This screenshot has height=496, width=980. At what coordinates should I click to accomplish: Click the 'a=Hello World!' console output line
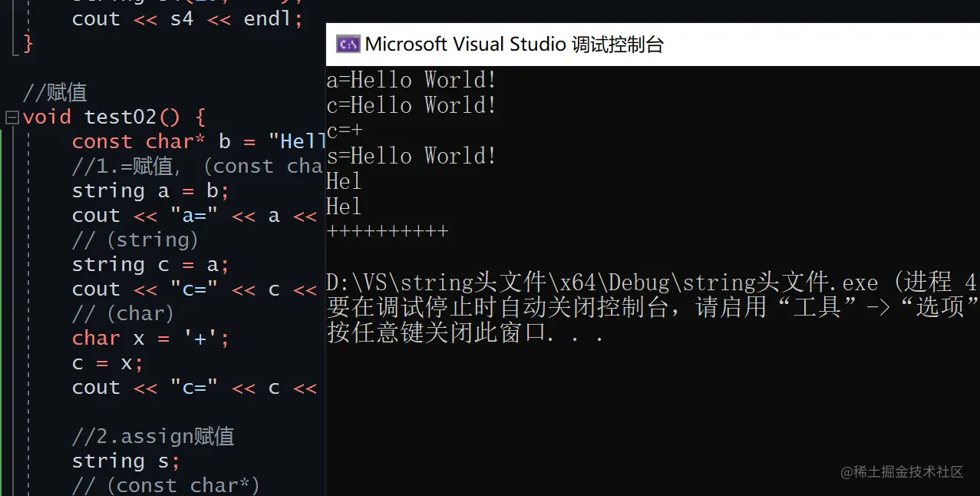pyautogui.click(x=411, y=80)
